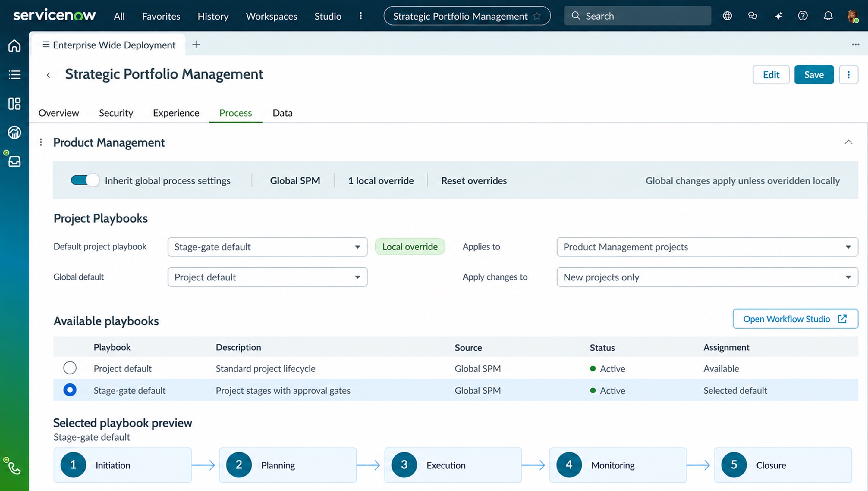Open the list view icon in the sidebar
Screen dimensions: 868x491
14,74
